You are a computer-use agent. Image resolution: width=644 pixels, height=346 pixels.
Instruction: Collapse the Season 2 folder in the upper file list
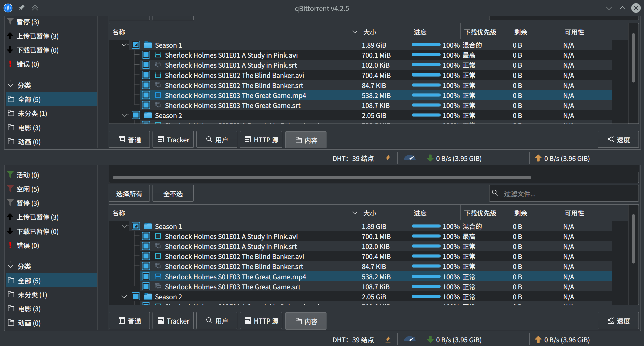(124, 115)
